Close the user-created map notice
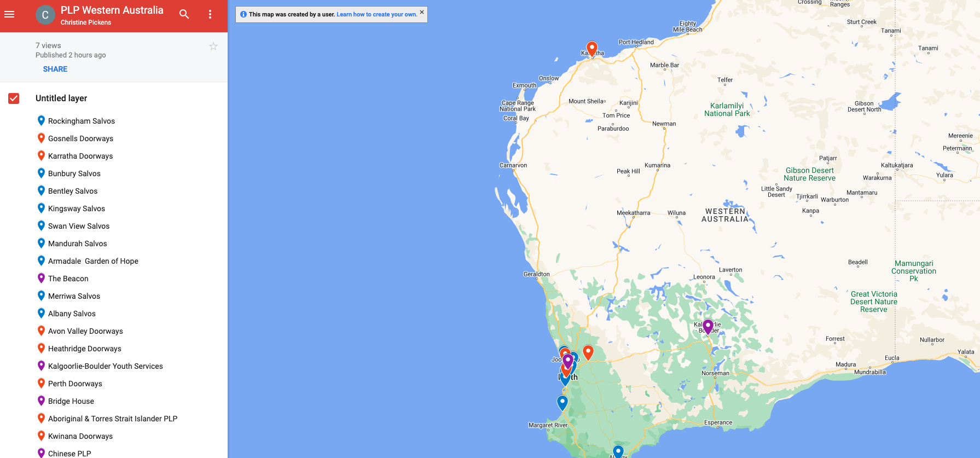This screenshot has width=980, height=458. tap(422, 12)
